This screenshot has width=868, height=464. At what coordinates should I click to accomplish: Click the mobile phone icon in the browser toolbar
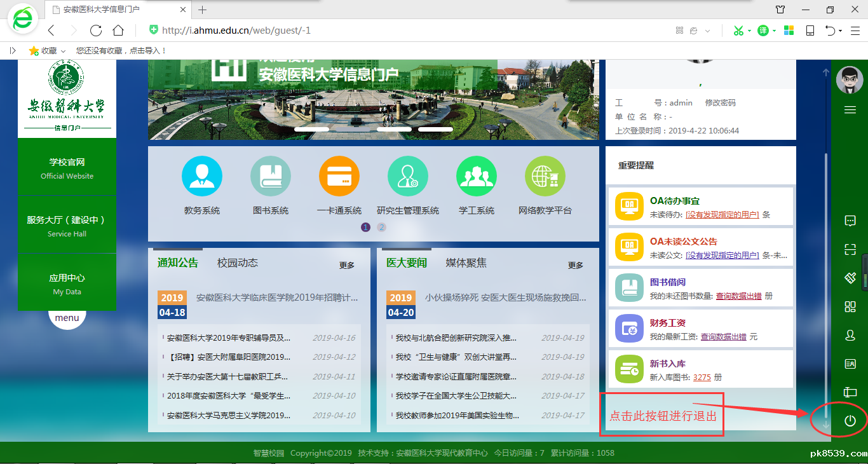pos(810,31)
